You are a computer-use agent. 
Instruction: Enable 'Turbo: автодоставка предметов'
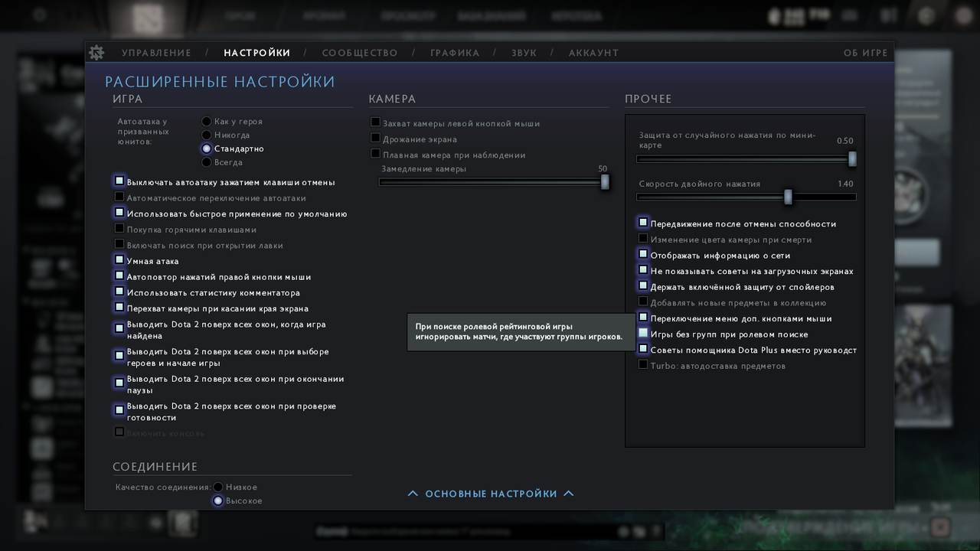[x=643, y=364]
